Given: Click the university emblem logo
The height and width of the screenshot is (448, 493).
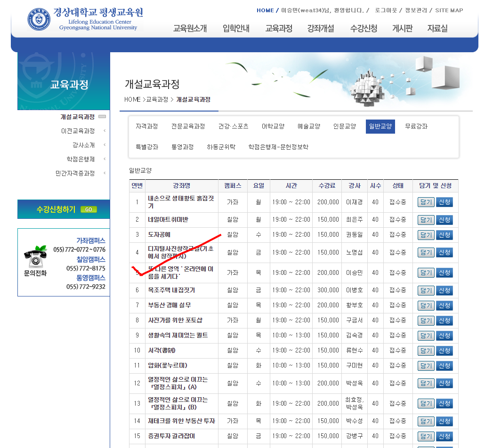Looking at the screenshot, I should (x=39, y=19).
